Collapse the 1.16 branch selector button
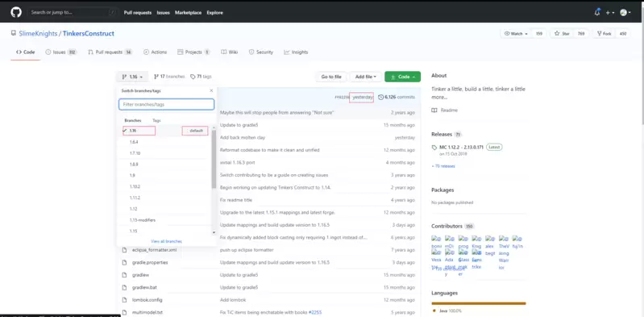 pos(132,77)
